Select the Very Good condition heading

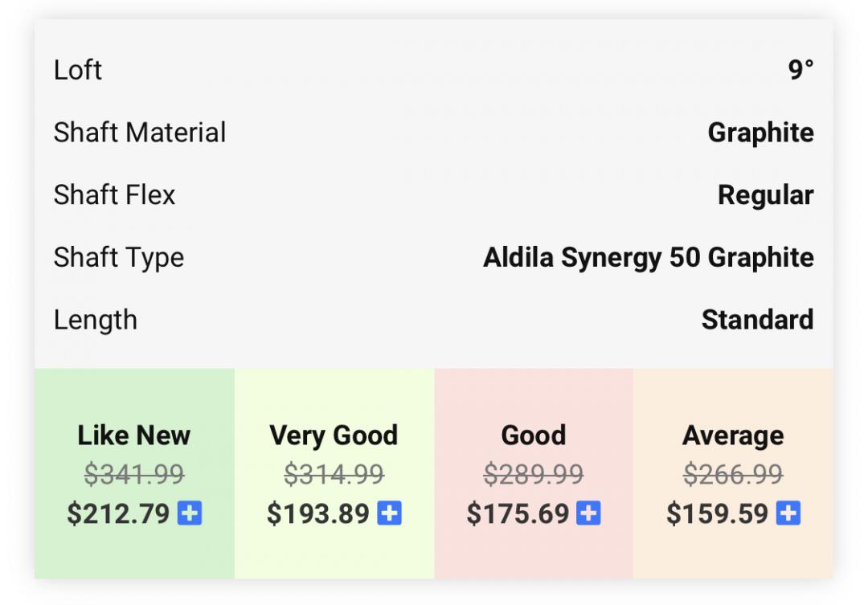pos(334,435)
